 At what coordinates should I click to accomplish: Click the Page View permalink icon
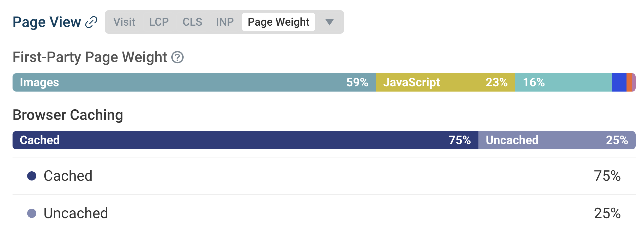coord(91,22)
